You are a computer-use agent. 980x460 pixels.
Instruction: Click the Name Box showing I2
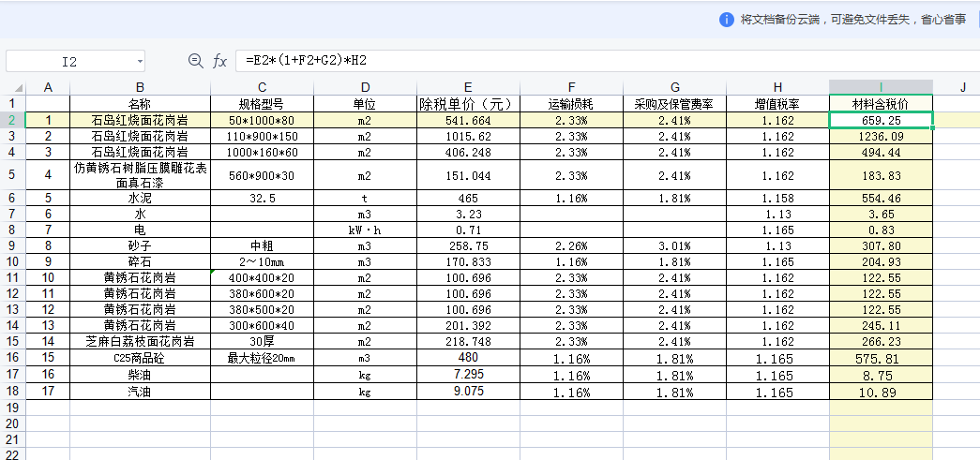click(x=69, y=62)
